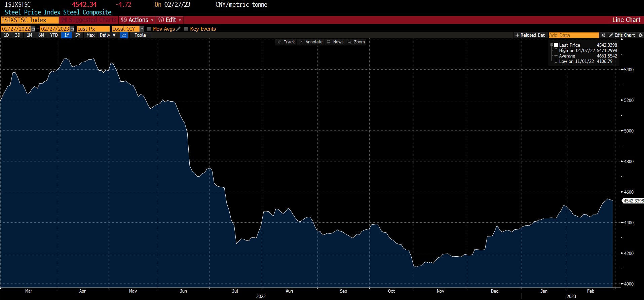644x300 pixels.
Task: Click the High marker icon in legend
Action: (556, 50)
